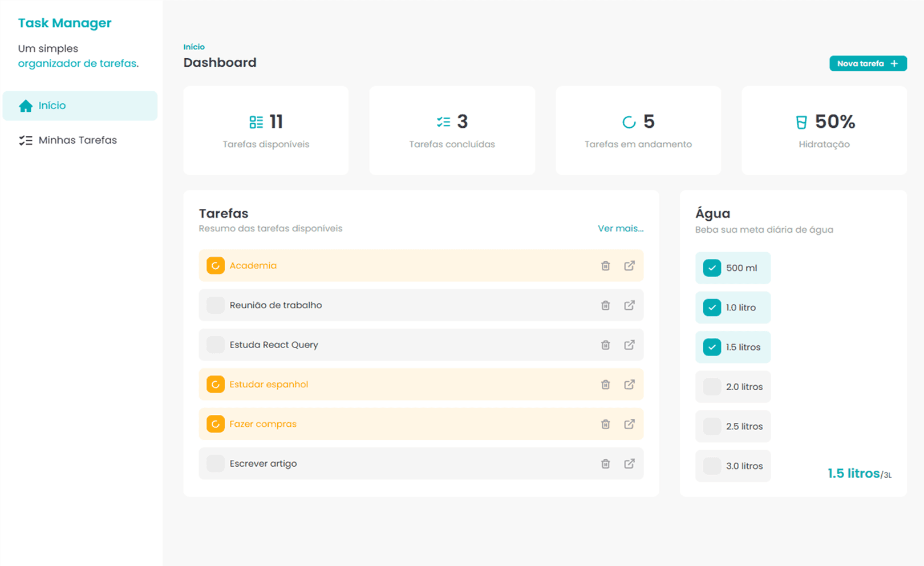
Task: Uncheck the 500 ml water checkbox
Action: [712, 268]
